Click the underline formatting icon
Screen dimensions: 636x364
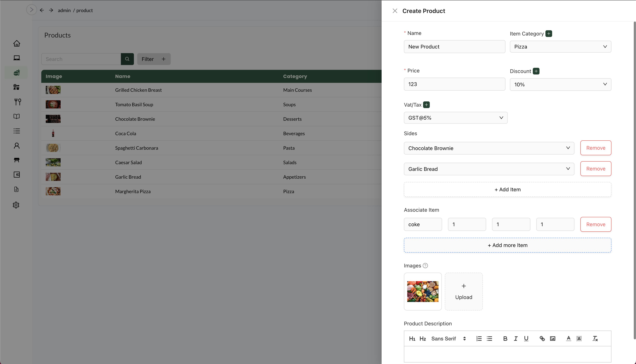[x=526, y=339]
